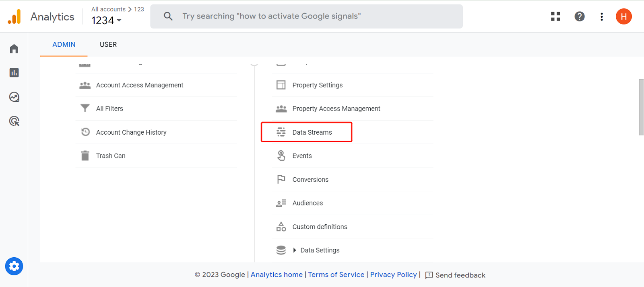The image size is (644, 287).
Task: Open Account Access Management
Action: point(139,85)
